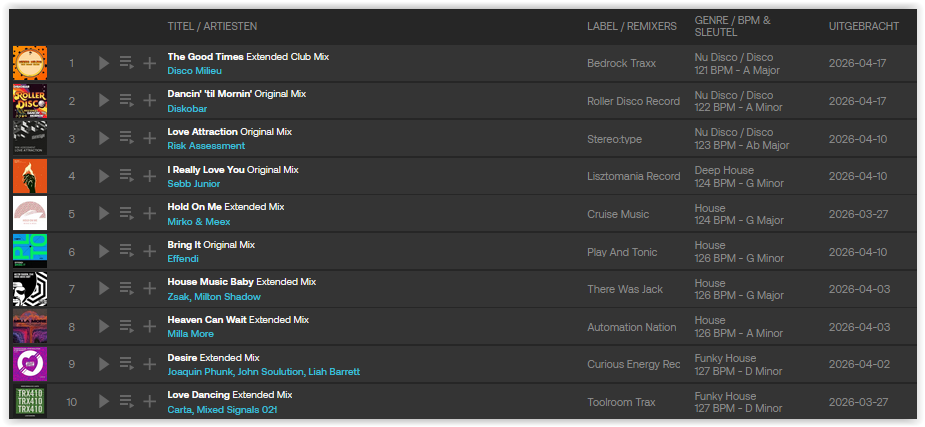Add Love Attraction to a playlist
The width and height of the screenshot is (925, 427).
point(149,139)
